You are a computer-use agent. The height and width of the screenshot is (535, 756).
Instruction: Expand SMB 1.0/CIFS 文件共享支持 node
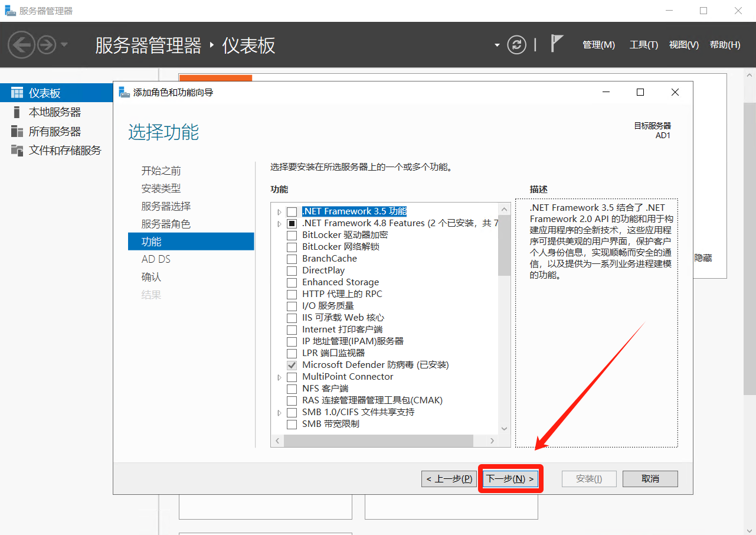coord(279,413)
